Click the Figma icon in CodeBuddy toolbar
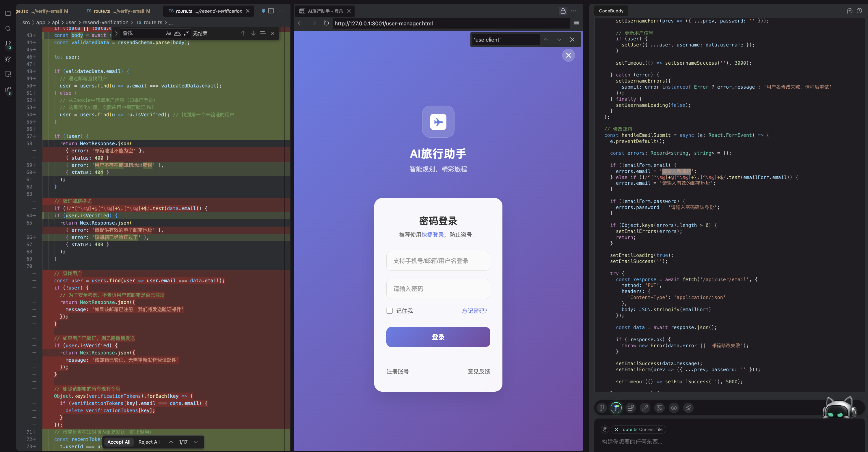The height and width of the screenshot is (452, 868). pos(601,408)
